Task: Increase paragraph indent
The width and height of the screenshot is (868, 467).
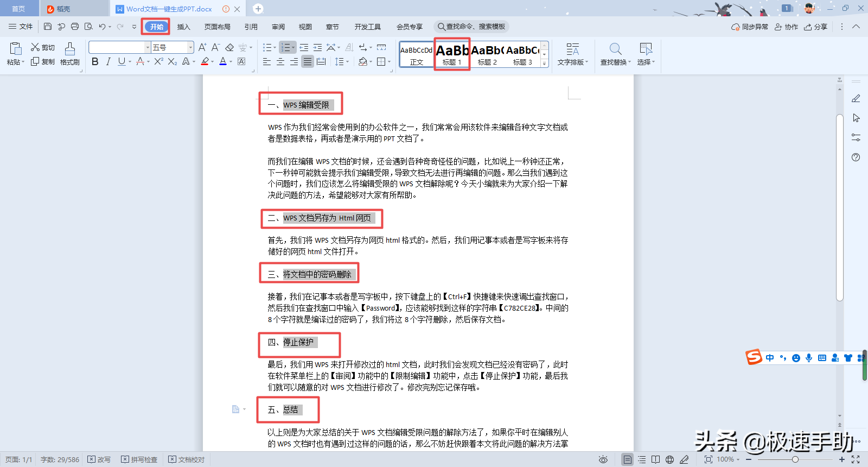Action: (317, 47)
